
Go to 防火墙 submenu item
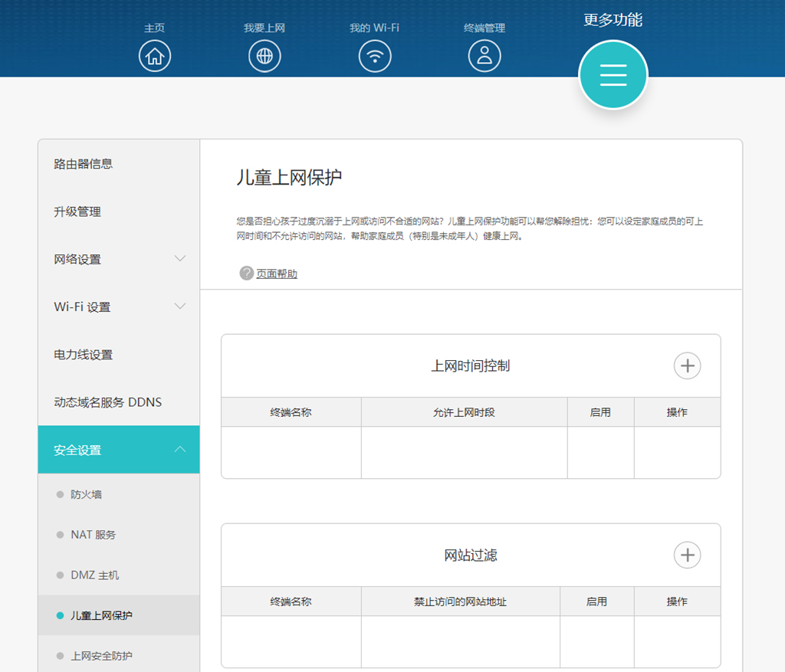(87, 495)
